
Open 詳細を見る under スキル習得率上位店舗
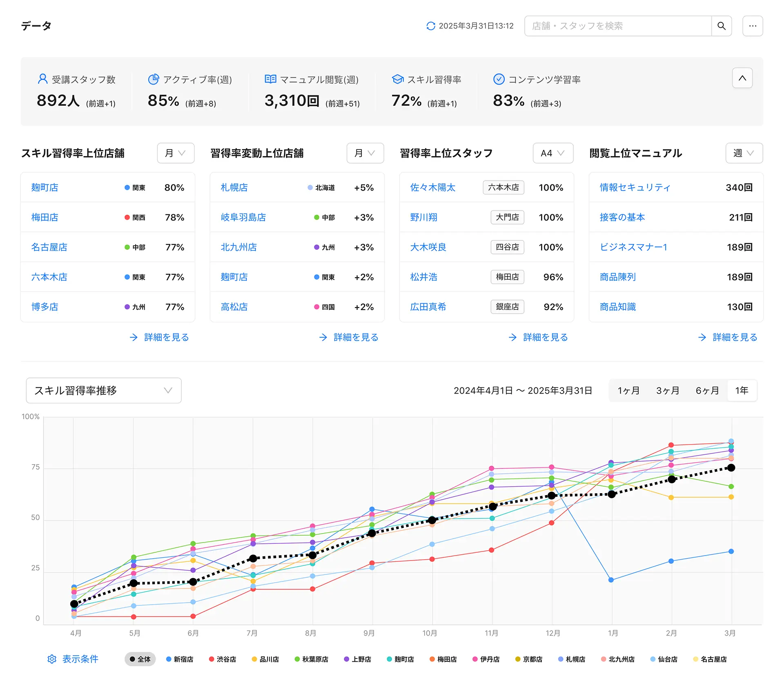[x=167, y=337]
